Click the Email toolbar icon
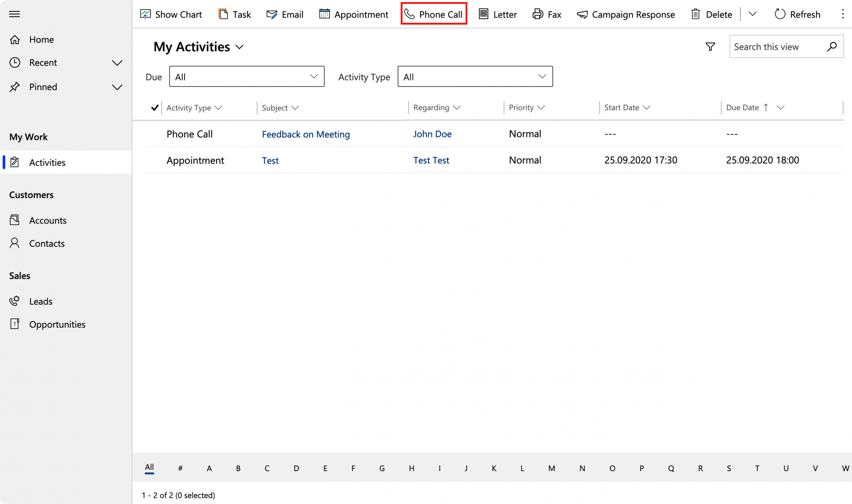 [272, 14]
